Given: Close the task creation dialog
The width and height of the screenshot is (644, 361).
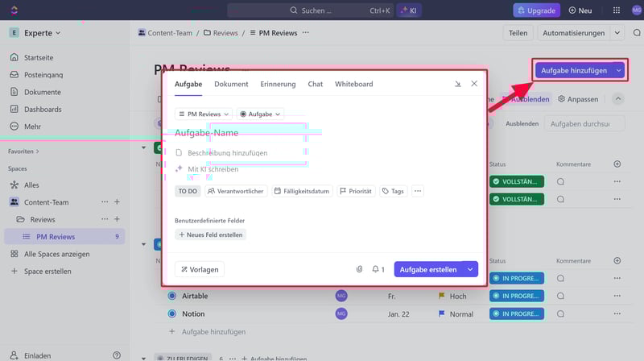Looking at the screenshot, I should click(474, 84).
